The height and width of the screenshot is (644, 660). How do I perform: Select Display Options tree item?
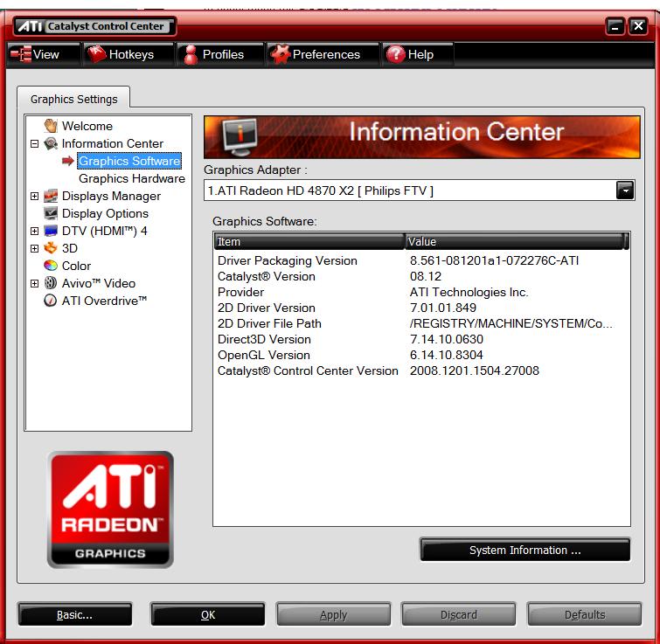[x=105, y=213]
